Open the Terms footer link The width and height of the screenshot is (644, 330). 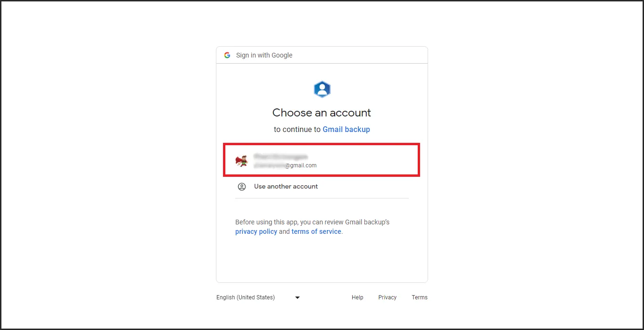click(420, 297)
